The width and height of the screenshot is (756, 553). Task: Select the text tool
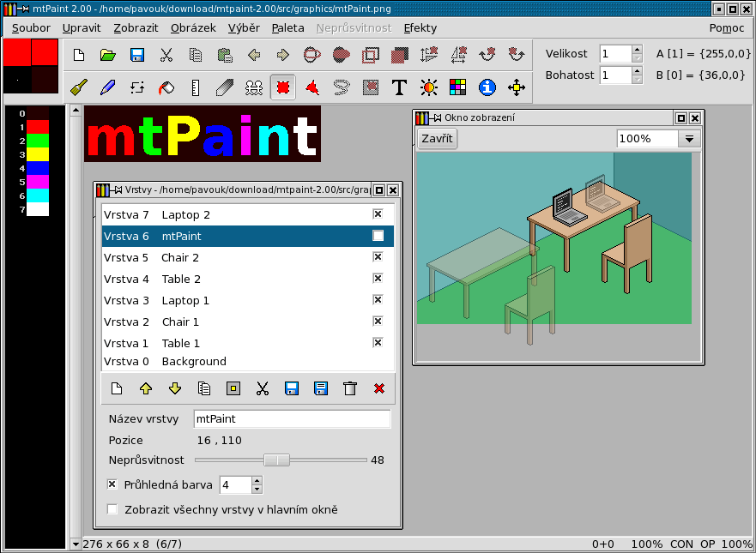399,87
